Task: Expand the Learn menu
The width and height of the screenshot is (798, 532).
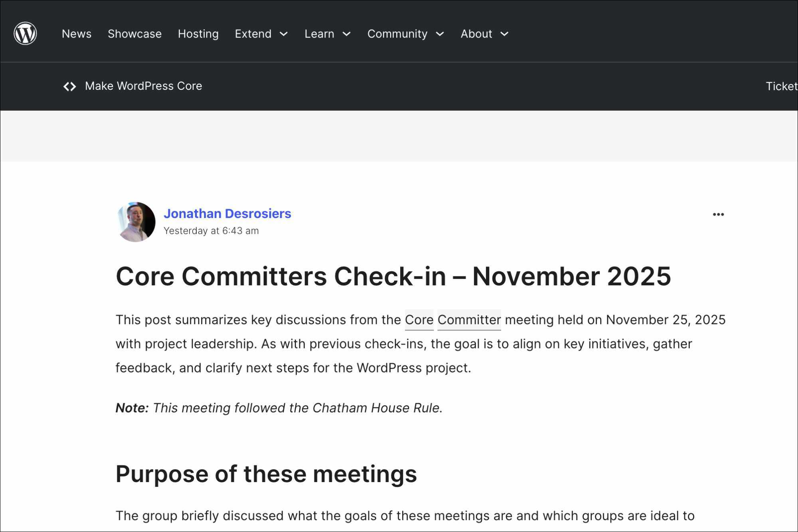Action: tap(346, 34)
